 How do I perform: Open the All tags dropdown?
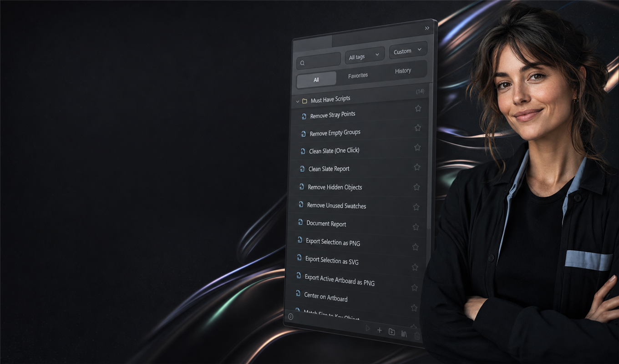[x=365, y=56]
